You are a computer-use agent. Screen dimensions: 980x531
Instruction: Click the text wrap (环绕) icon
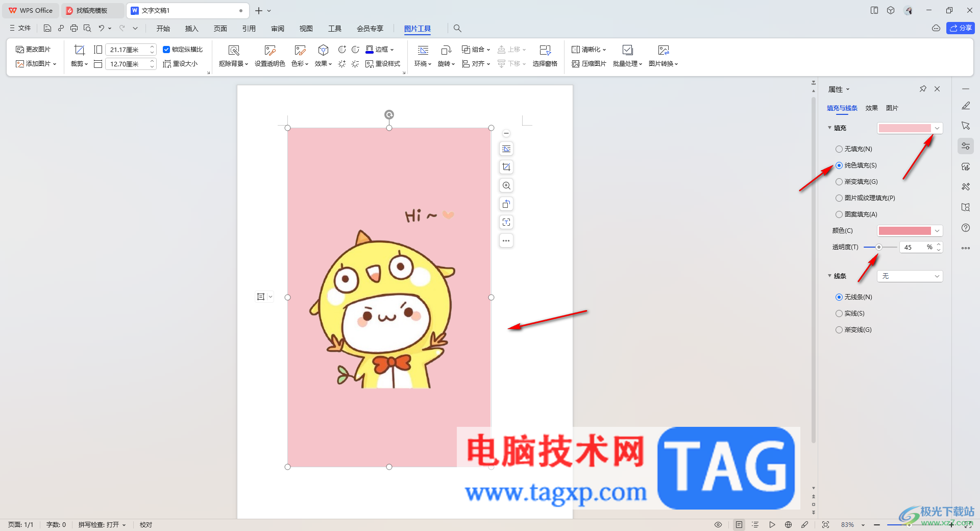pyautogui.click(x=423, y=50)
